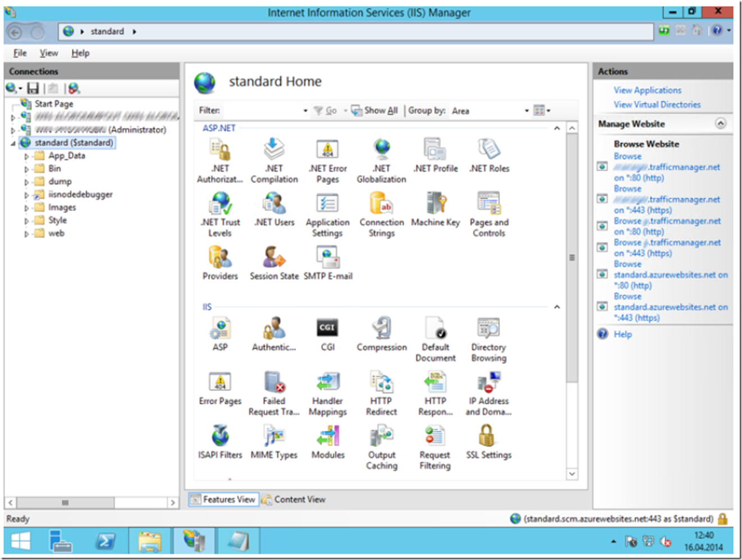Open Compression feature
The image size is (742, 560).
coord(382,334)
